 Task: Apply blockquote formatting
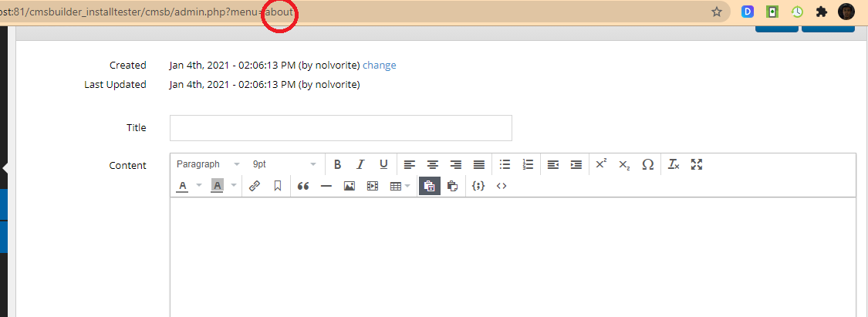pos(303,186)
